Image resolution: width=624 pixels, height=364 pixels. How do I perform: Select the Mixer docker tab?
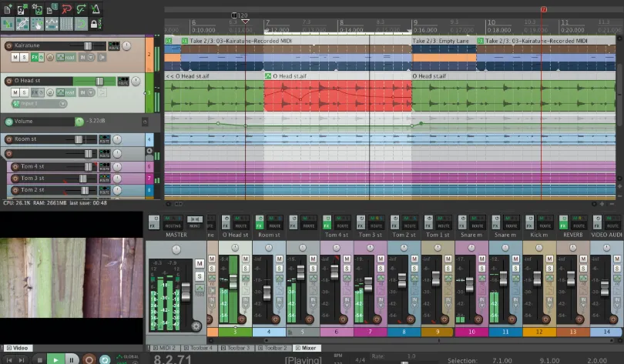[305, 348]
